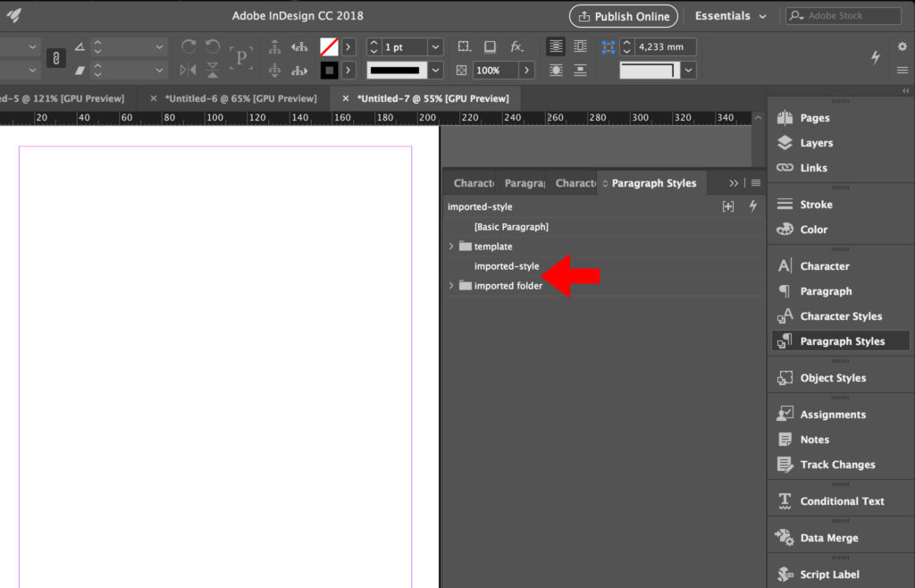Image resolution: width=915 pixels, height=588 pixels.
Task: Expand the imported folder in Paragraph Styles
Action: coord(451,285)
